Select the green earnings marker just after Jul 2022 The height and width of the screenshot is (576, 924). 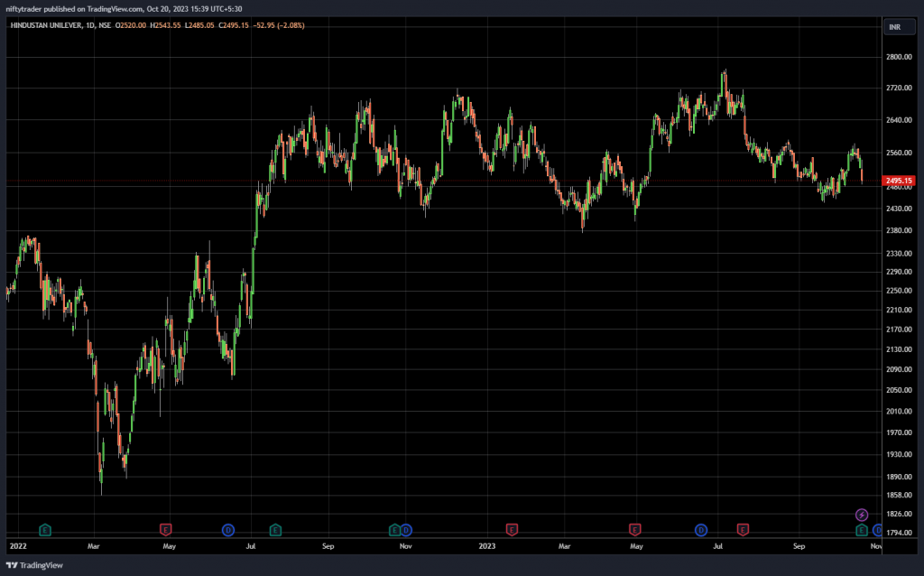[x=275, y=530]
